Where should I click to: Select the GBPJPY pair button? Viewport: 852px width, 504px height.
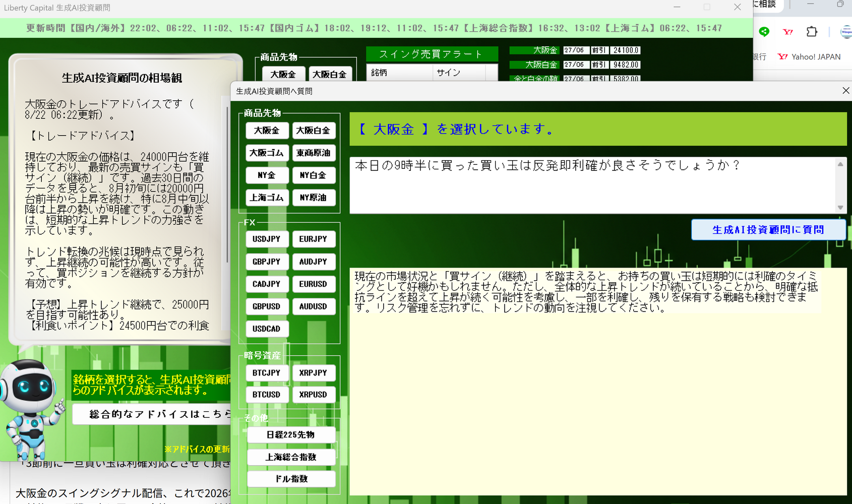pyautogui.click(x=267, y=262)
